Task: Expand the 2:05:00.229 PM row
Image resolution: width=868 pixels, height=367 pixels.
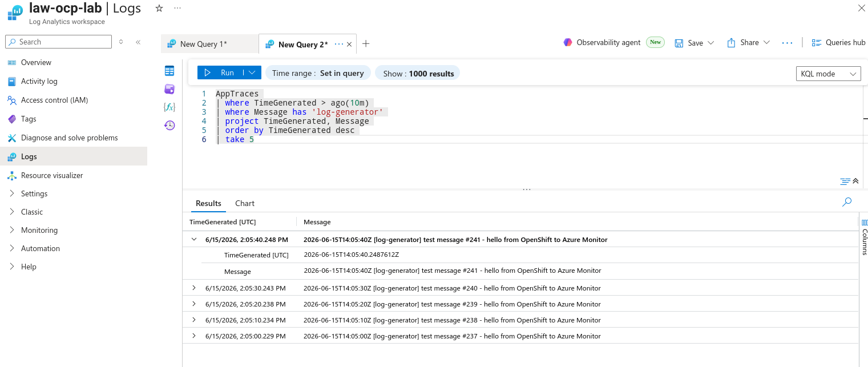Action: (x=194, y=336)
